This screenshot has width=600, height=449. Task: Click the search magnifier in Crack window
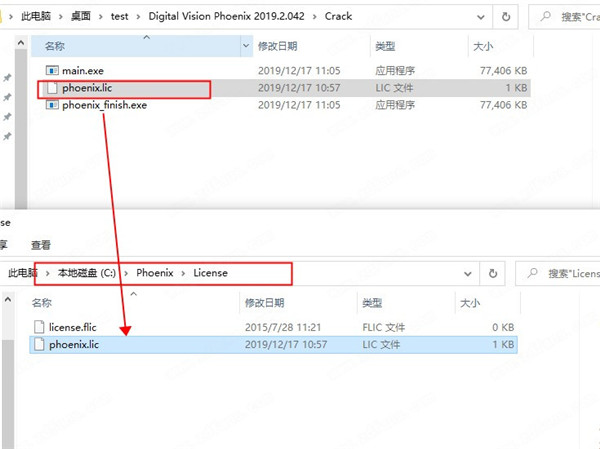pyautogui.click(x=545, y=16)
